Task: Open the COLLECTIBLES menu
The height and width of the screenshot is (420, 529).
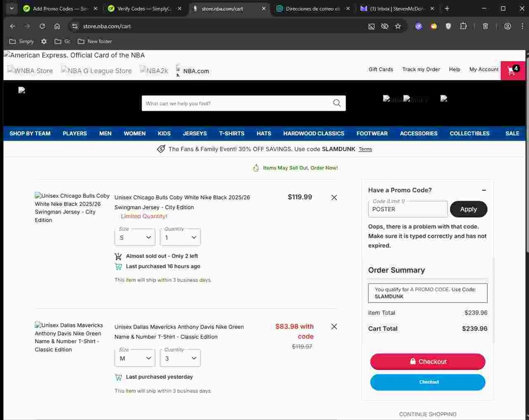Action: point(469,134)
